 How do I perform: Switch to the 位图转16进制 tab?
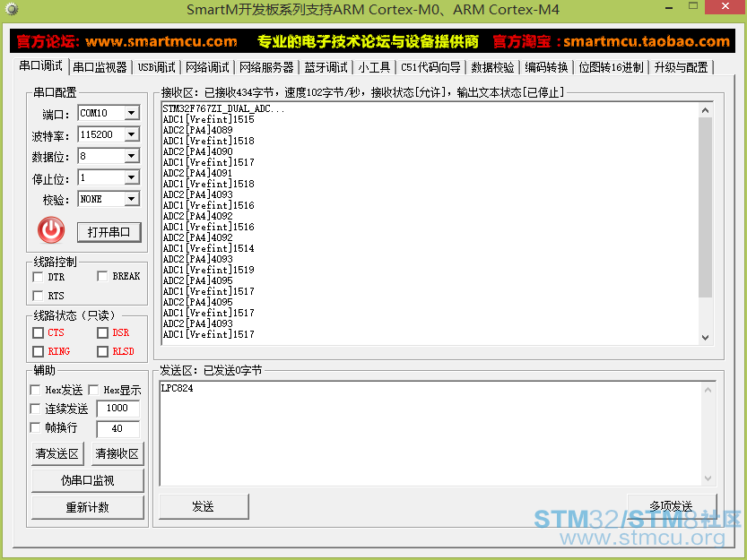pyautogui.click(x=611, y=67)
